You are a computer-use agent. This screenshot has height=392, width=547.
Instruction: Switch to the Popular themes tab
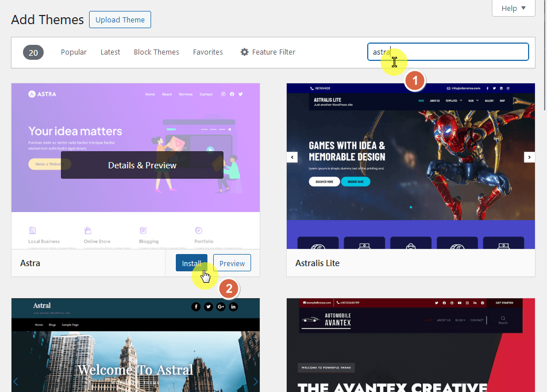click(x=74, y=52)
